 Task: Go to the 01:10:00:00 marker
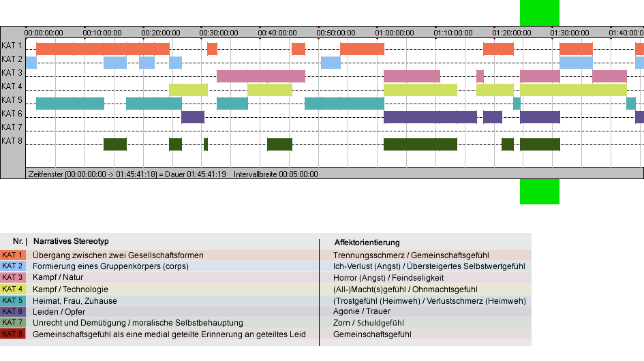point(453,33)
